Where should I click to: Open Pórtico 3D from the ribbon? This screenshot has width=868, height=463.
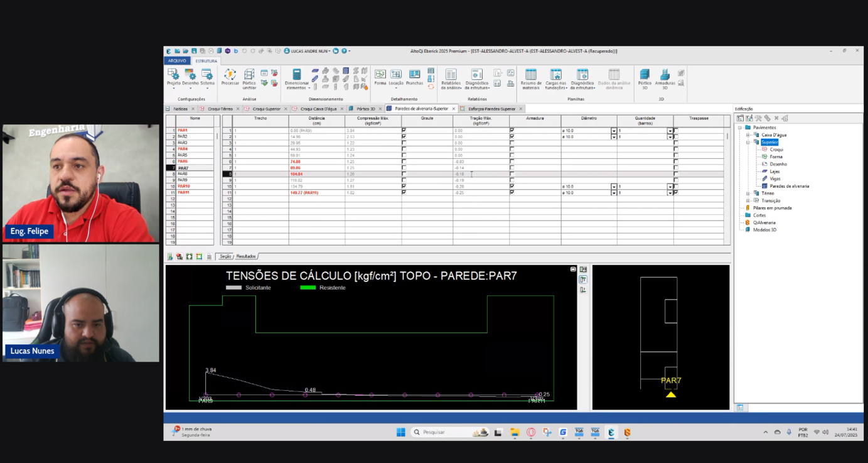645,75
